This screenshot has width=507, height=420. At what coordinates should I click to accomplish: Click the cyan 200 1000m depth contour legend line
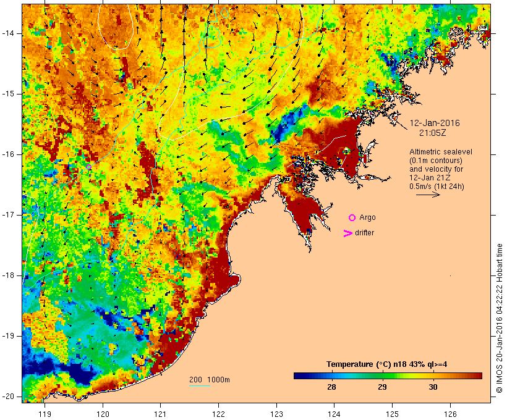[x=200, y=386]
